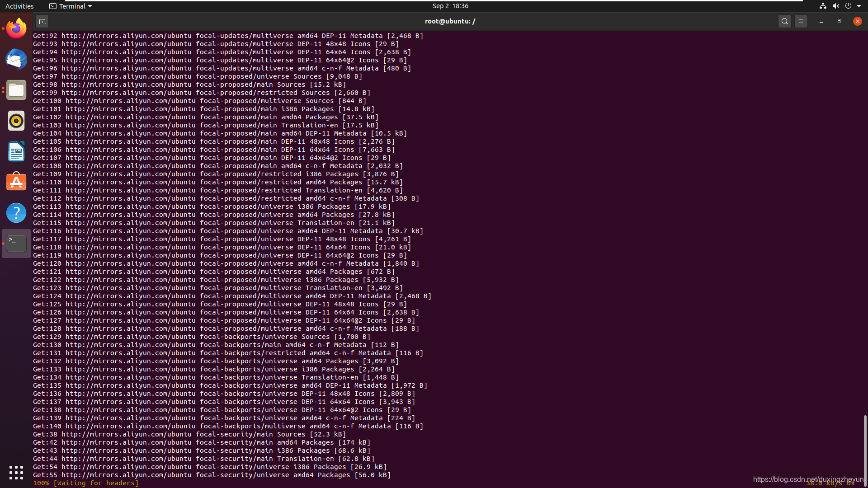Click the window title root@ubuntu: /
Image resolution: width=868 pixels, height=488 pixels.
[450, 21]
